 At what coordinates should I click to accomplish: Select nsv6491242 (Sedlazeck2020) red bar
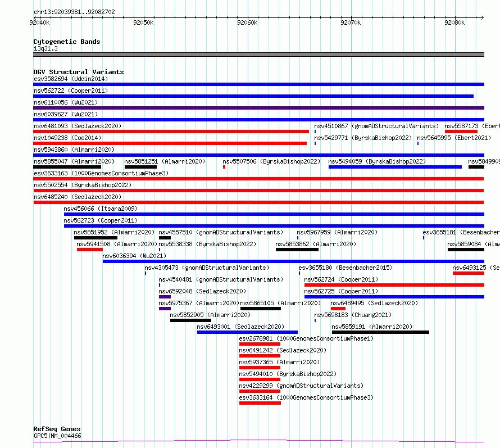point(260,356)
